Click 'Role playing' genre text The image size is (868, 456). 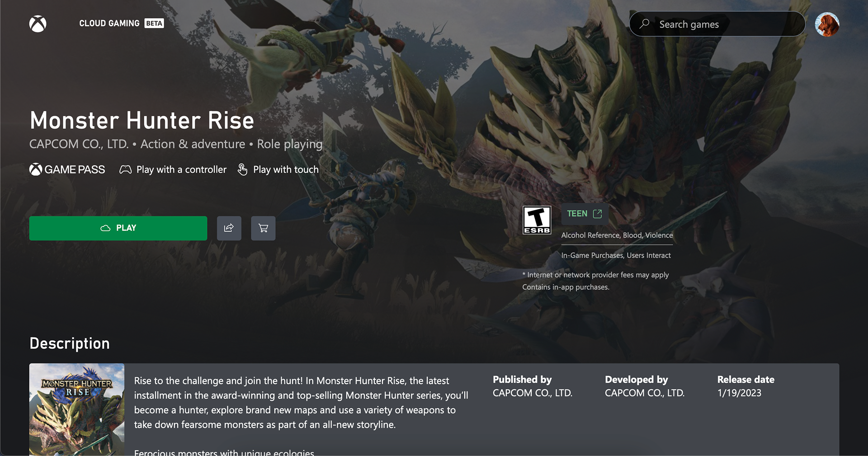click(290, 144)
